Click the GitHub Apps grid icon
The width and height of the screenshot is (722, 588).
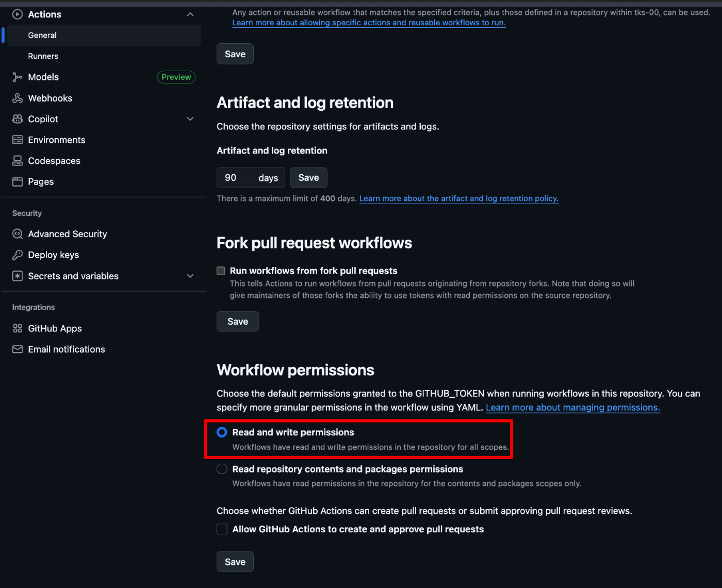(x=18, y=328)
